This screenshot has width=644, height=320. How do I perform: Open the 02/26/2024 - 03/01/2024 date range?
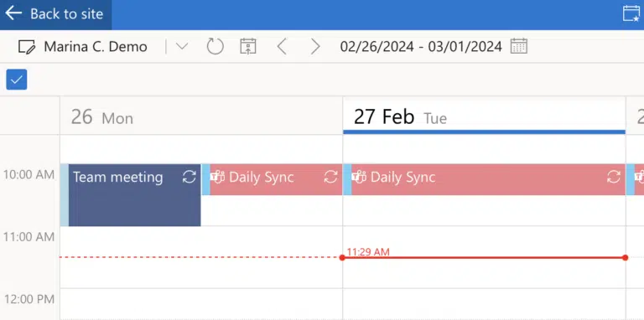point(421,47)
